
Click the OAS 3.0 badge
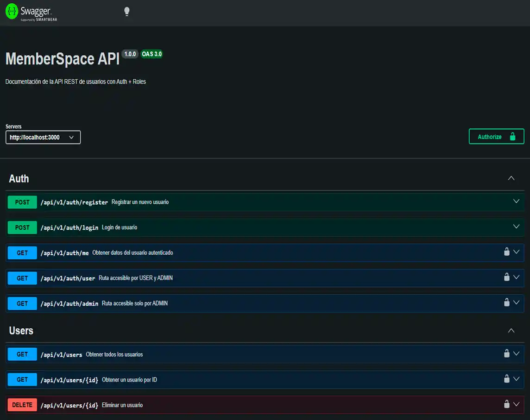[x=152, y=54]
